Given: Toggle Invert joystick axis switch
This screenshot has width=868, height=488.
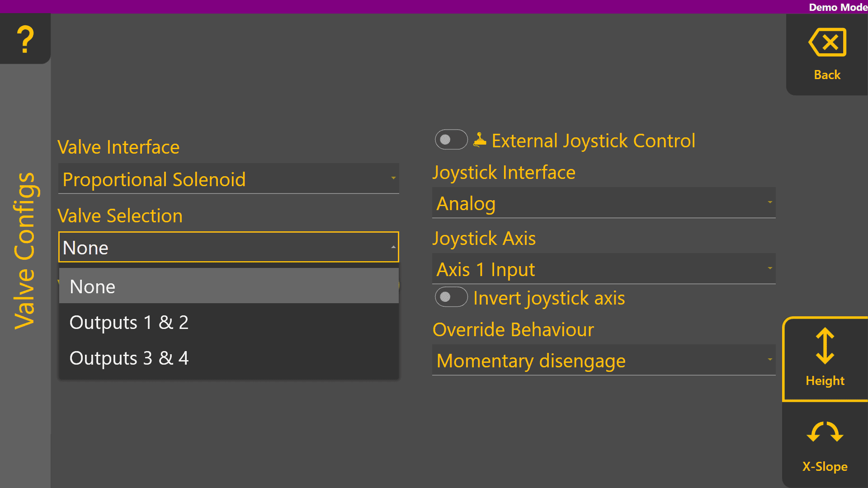Looking at the screenshot, I should (x=451, y=297).
